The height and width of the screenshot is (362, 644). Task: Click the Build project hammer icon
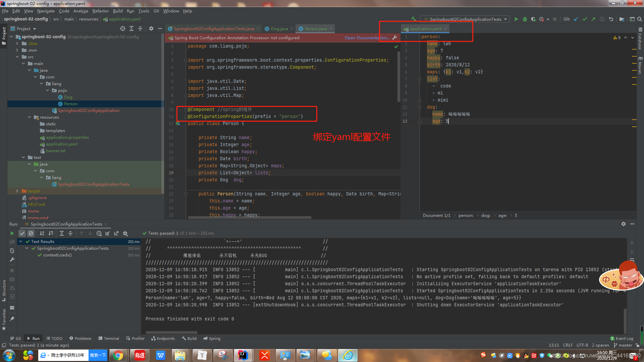[x=414, y=19]
